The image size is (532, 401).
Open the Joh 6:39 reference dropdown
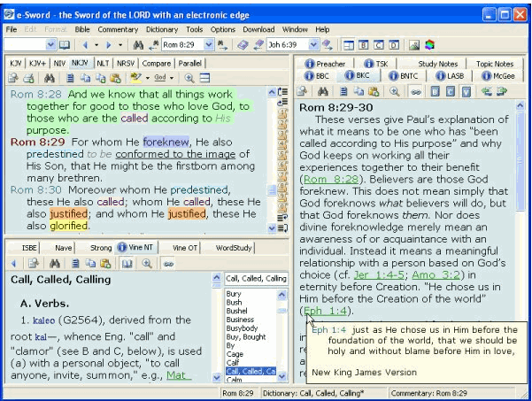click(x=312, y=44)
